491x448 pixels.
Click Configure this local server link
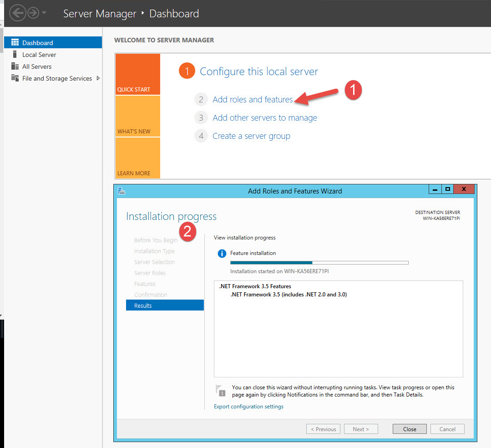pos(258,71)
